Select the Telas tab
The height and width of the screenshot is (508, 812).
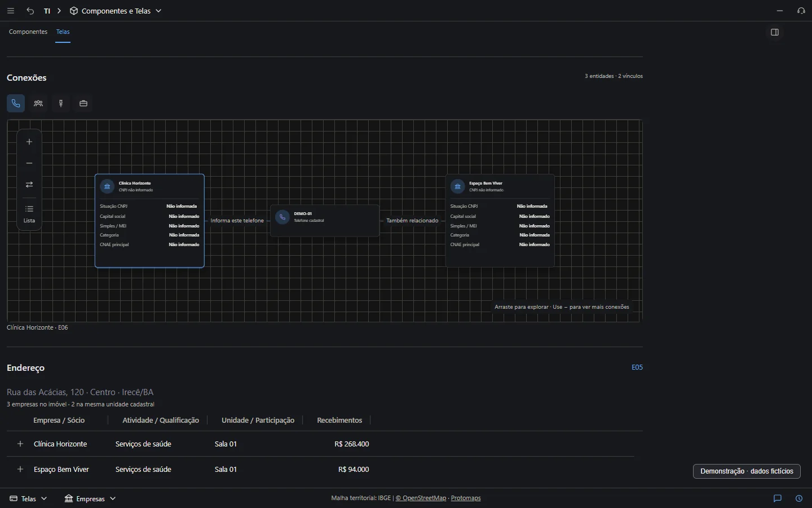63,32
